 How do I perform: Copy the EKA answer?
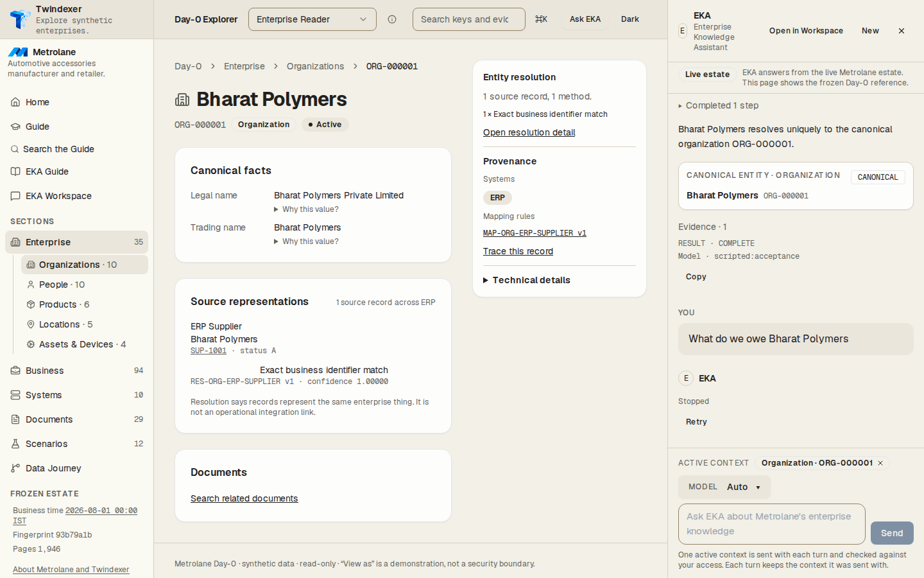[696, 277]
